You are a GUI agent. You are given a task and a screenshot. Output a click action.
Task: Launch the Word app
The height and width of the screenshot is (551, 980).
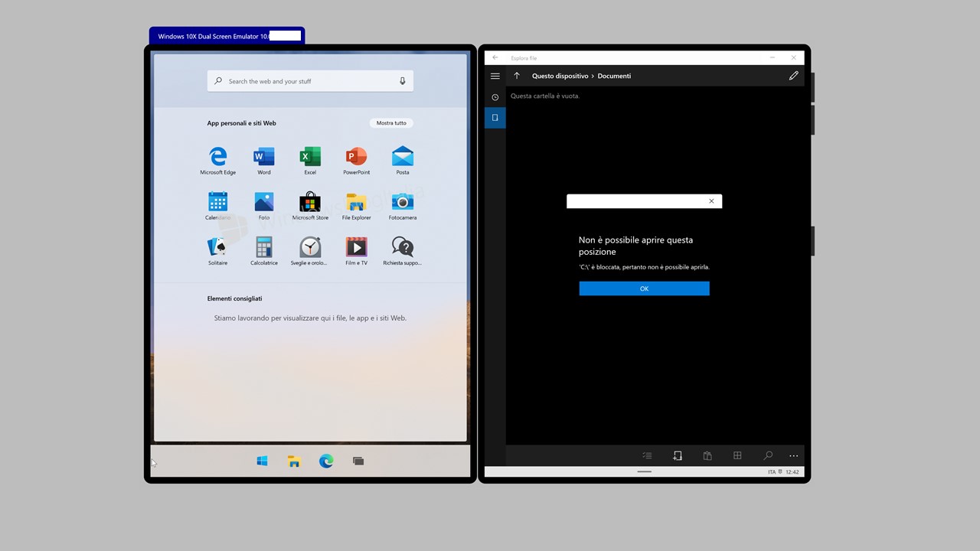tap(264, 161)
